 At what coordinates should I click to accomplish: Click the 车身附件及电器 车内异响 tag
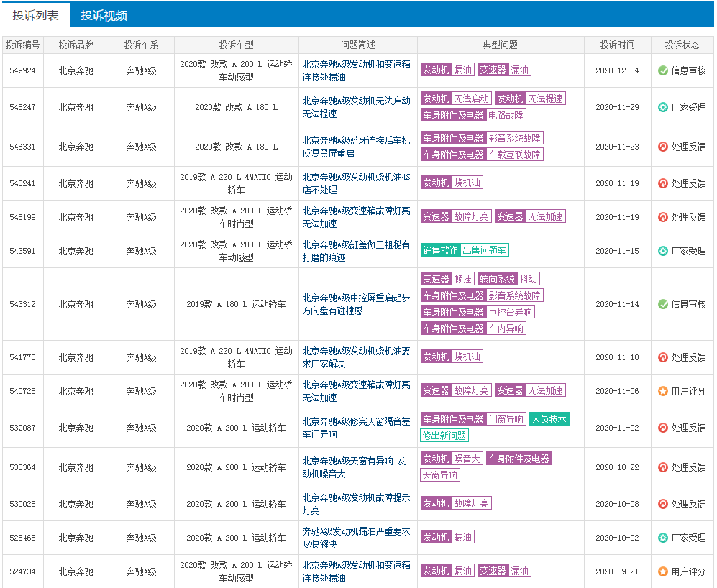pyautogui.click(x=473, y=329)
